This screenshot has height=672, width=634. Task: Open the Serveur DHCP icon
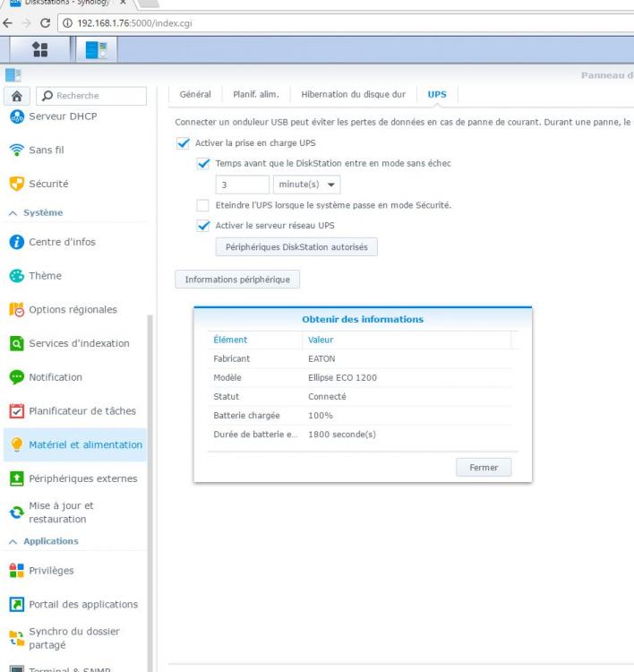coord(17,116)
